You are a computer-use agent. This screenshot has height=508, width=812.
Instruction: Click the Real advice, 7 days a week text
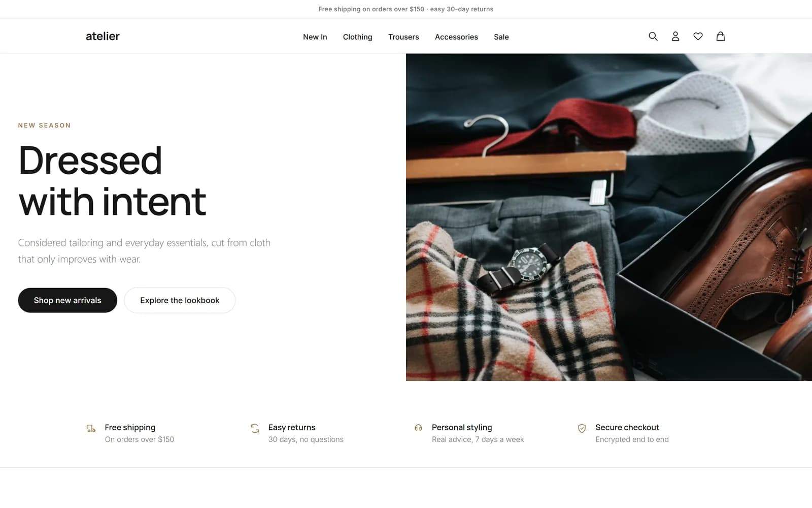click(478, 439)
